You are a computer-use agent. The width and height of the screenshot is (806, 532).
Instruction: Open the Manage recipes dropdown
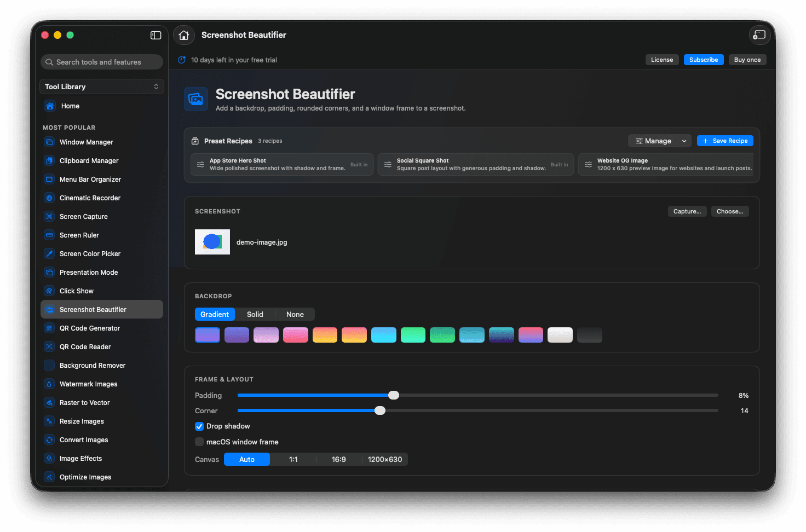(x=660, y=141)
